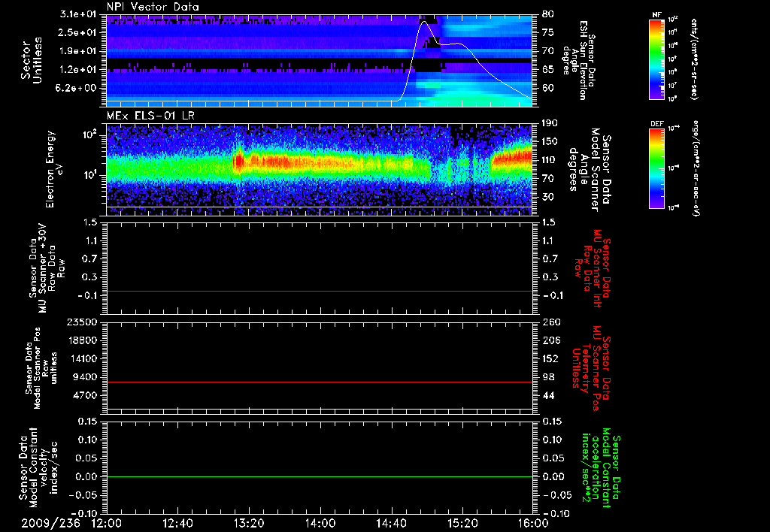The height and width of the screenshot is (532, 770).
Task: Select the 12:00 time axis label
Action: pos(107,523)
